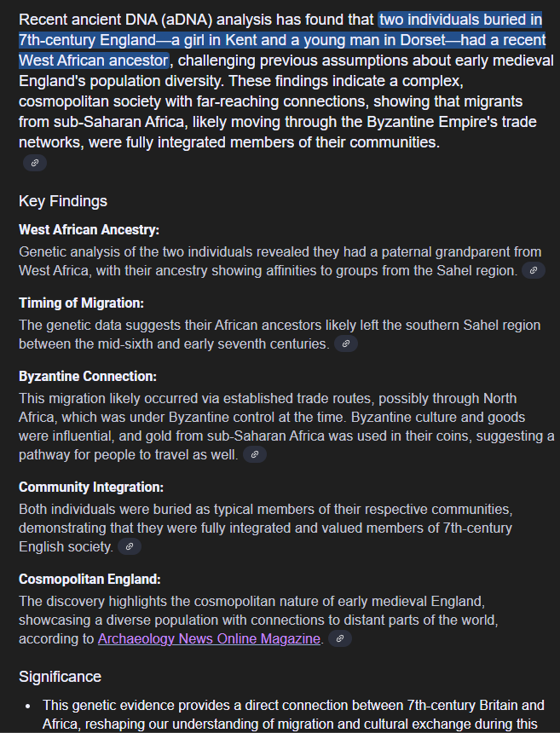Image resolution: width=560 pixels, height=733 pixels.
Task: Click the "West African Ancestry:" subheading
Action: 89,230
